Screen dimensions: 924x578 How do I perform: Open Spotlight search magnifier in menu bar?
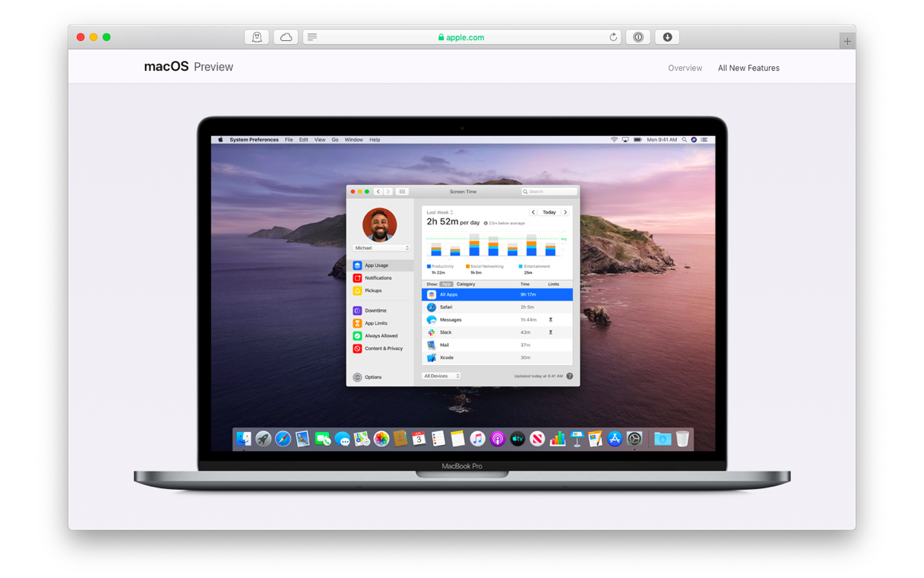(x=684, y=140)
